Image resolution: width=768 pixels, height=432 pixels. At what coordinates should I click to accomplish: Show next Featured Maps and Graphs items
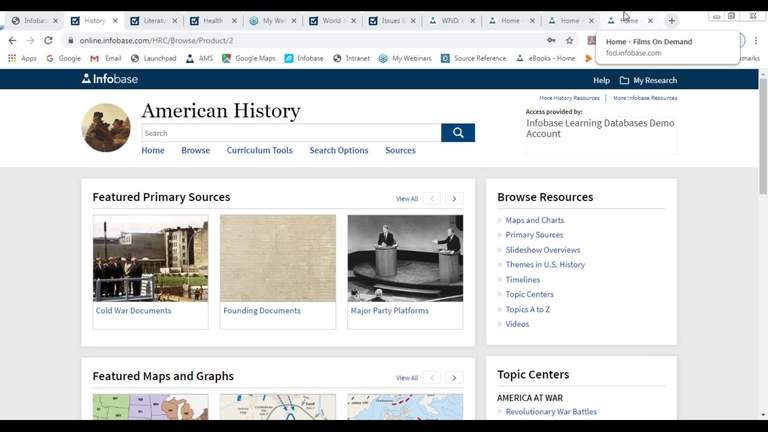[x=454, y=378]
